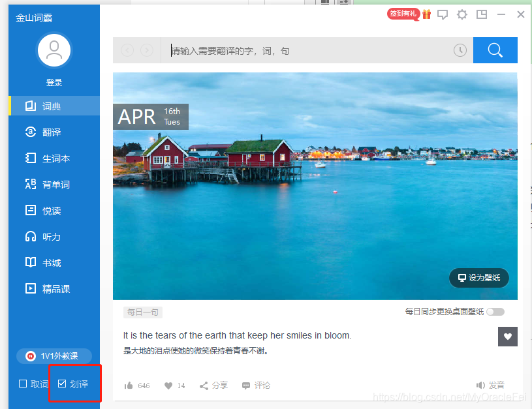Disable the 划译 checkbox
Screen dimensions: 532x409
pos(62,384)
